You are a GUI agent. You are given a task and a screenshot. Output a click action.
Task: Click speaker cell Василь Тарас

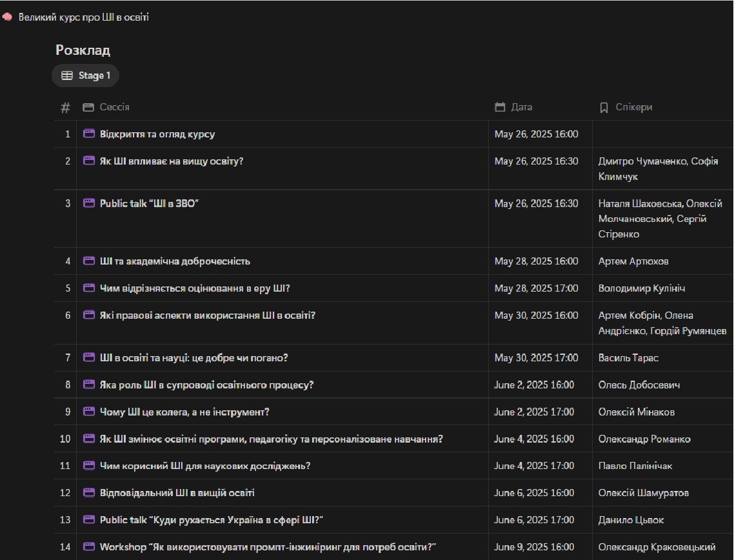pyautogui.click(x=628, y=358)
